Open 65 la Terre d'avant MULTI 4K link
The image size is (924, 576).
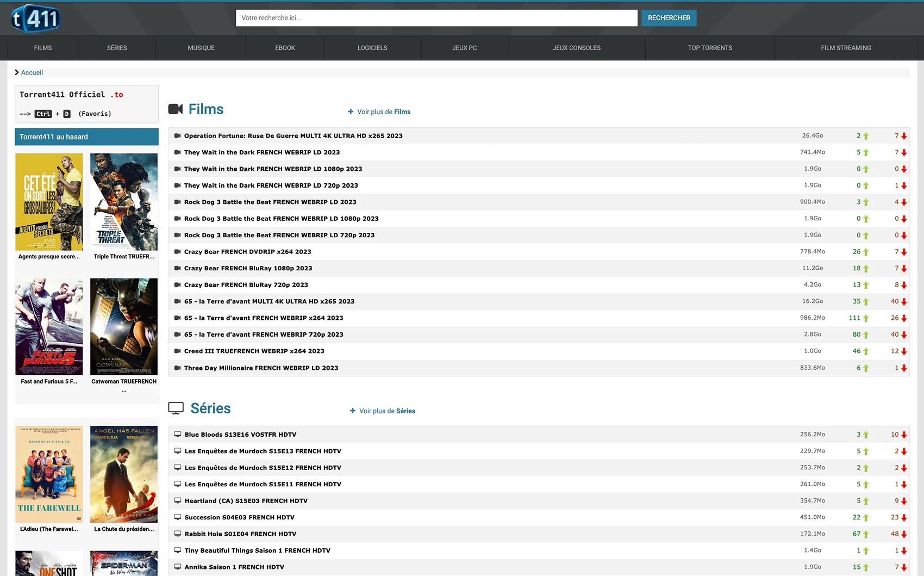click(270, 301)
